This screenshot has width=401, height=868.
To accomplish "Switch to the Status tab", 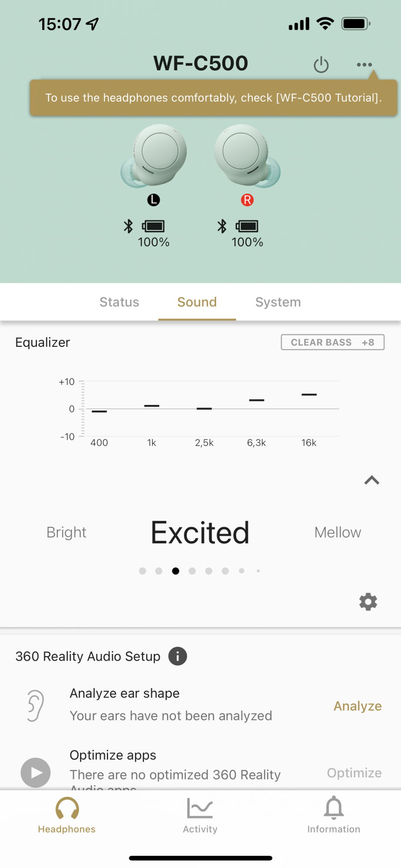I will (x=119, y=302).
